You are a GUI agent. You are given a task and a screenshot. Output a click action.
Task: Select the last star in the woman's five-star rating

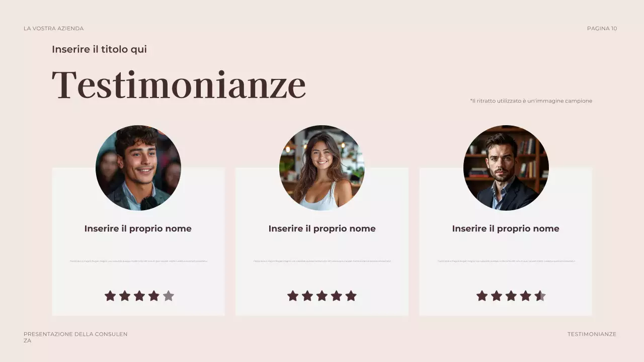pyautogui.click(x=351, y=296)
